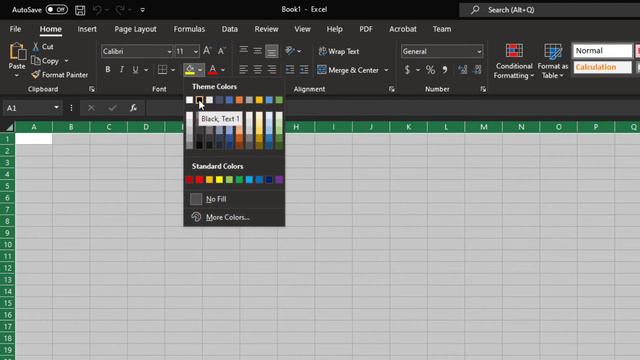Click the Copy icon
This screenshot has width=640, height=360.
coord(36,61)
